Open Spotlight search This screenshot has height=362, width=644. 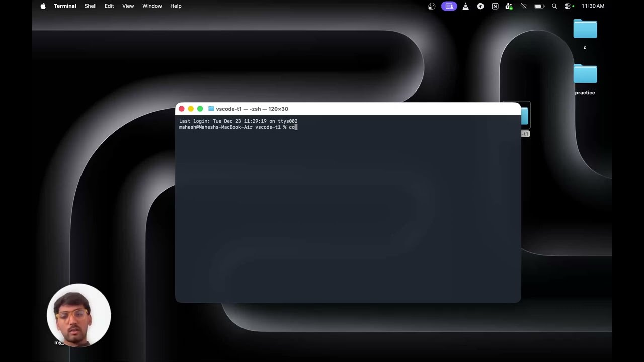(x=554, y=6)
